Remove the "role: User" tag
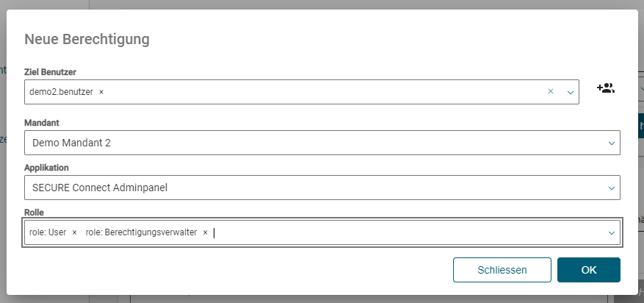The height and width of the screenshot is (303, 644). [x=74, y=232]
